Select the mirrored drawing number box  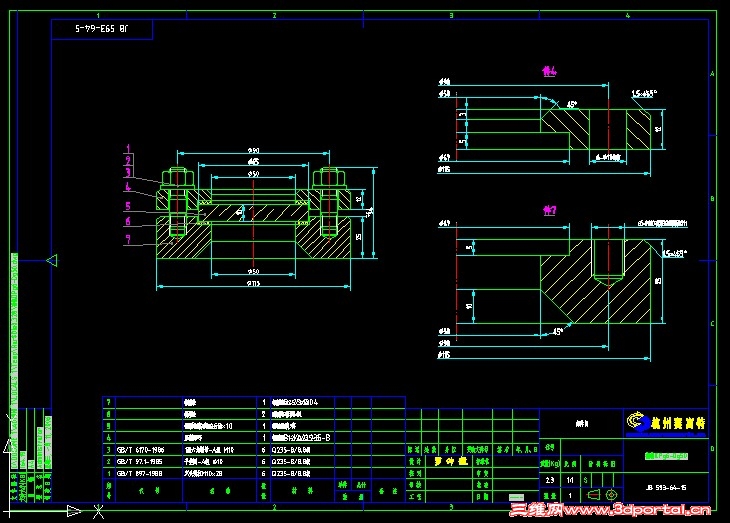pyautogui.click(x=102, y=29)
